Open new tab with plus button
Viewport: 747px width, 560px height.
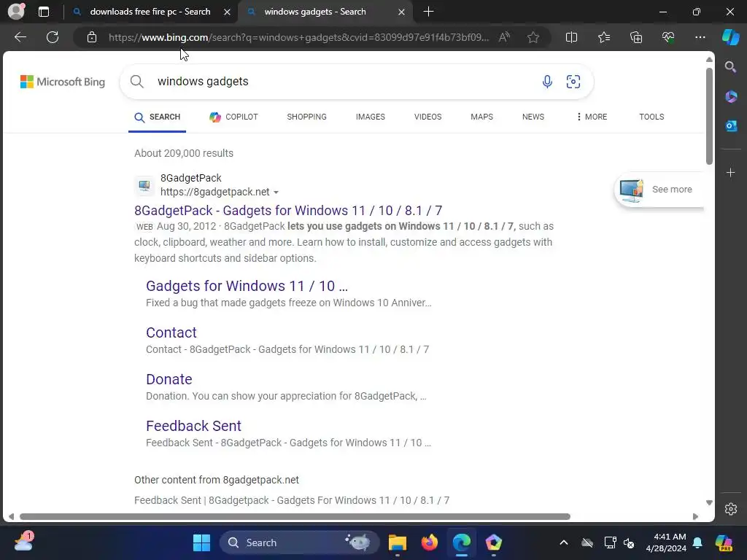coord(428,12)
